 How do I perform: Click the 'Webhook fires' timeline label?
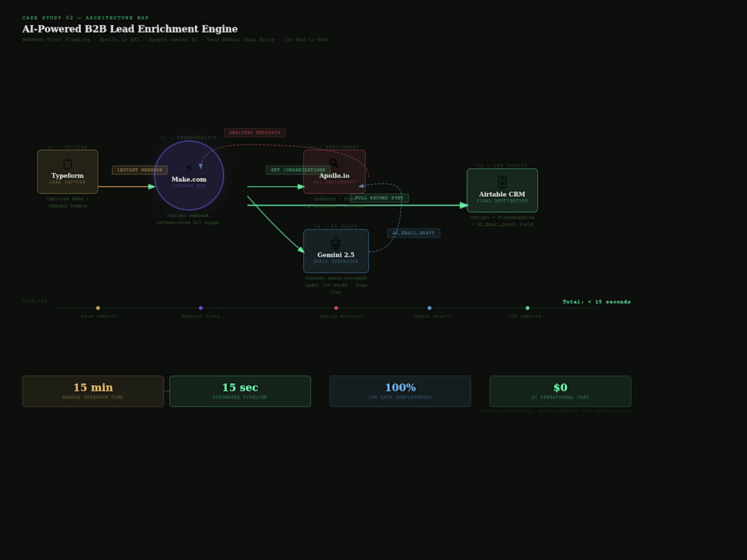pos(200,316)
